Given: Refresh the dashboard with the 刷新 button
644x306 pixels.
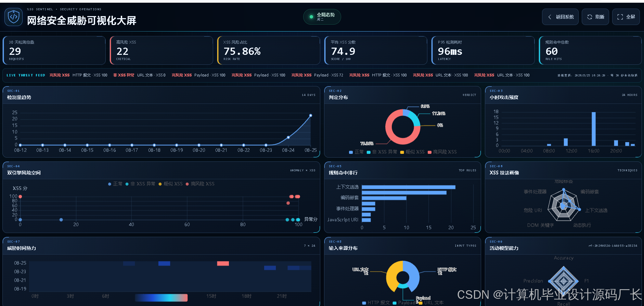Looking at the screenshot, I should click(595, 17).
